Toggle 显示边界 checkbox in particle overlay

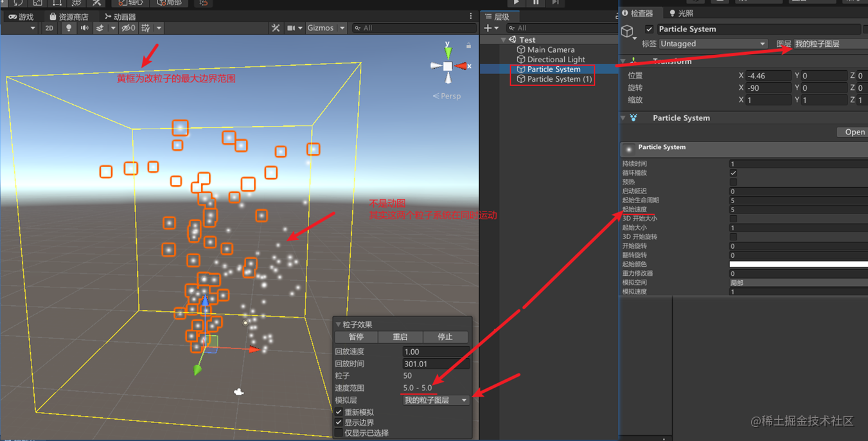click(339, 422)
